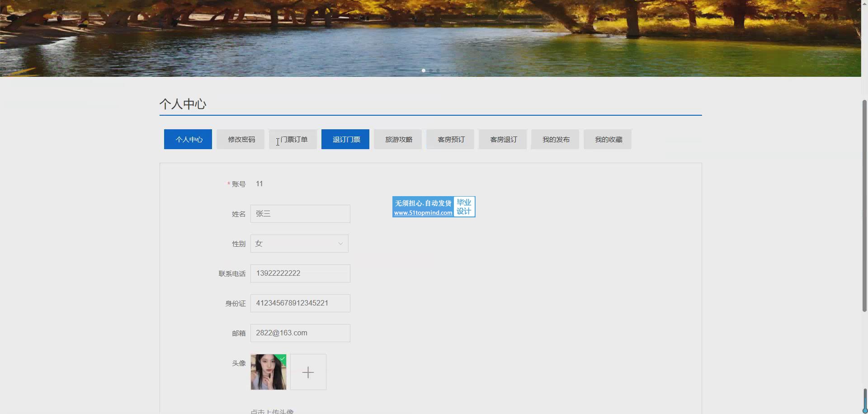This screenshot has width=868, height=414.
Task: Open the 个人中心 tab
Action: pyautogui.click(x=188, y=139)
